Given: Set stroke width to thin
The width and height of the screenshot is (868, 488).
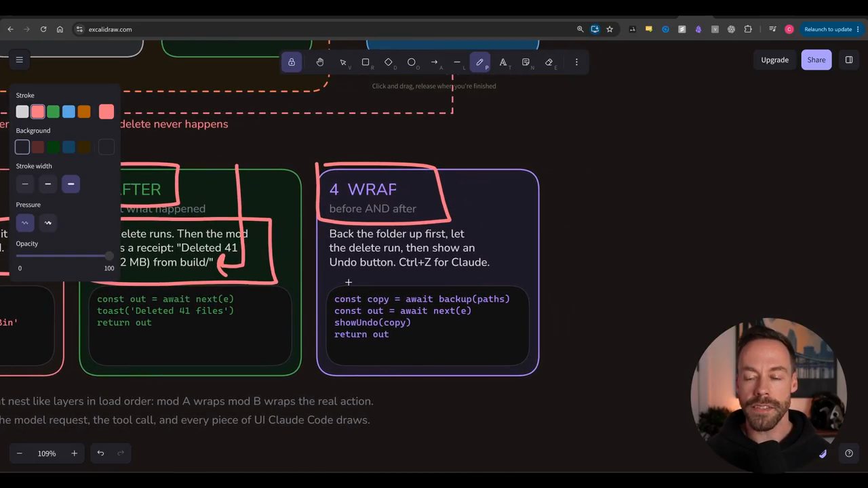Looking at the screenshot, I should pos(25,184).
